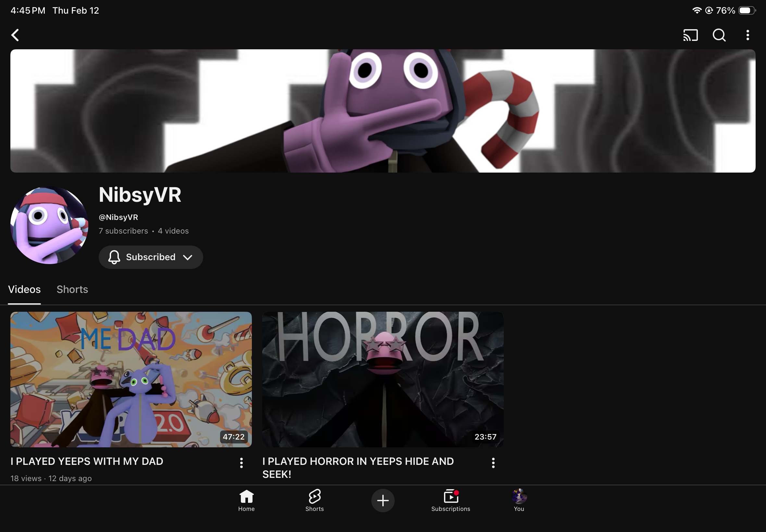The height and width of the screenshot is (532, 766).
Task: Open the ME DAD video thumbnail
Action: click(x=131, y=379)
